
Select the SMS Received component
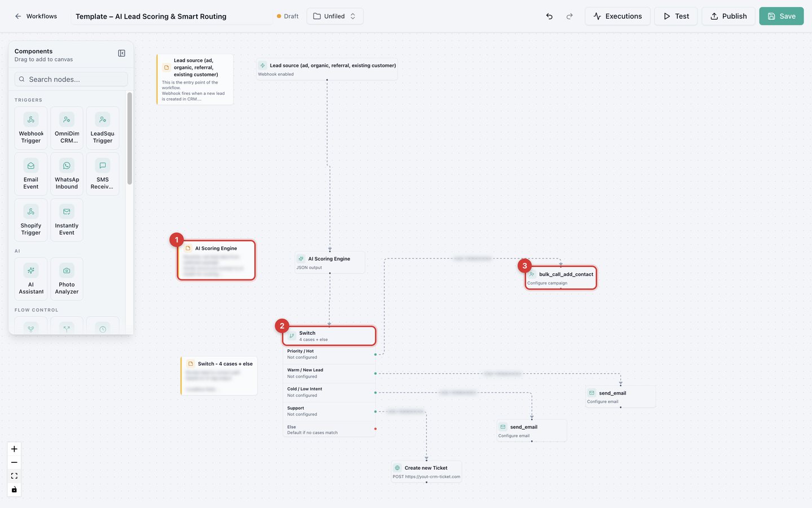click(x=103, y=174)
